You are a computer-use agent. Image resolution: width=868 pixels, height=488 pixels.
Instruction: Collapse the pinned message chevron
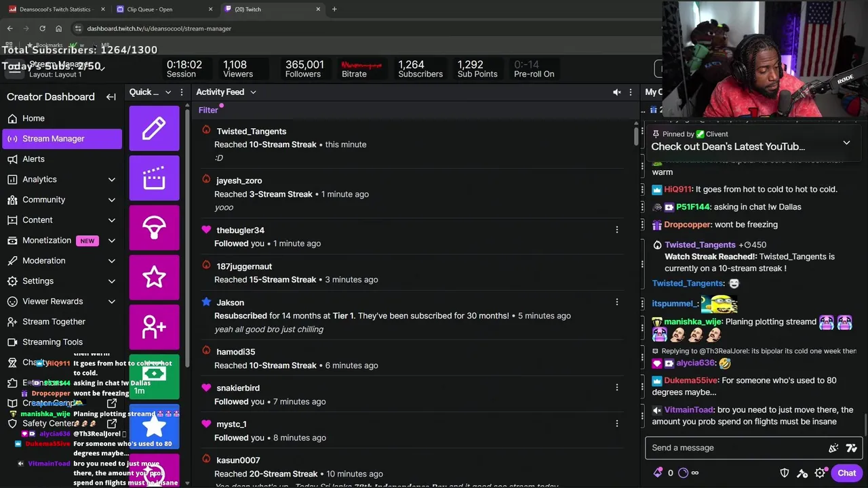tap(846, 143)
